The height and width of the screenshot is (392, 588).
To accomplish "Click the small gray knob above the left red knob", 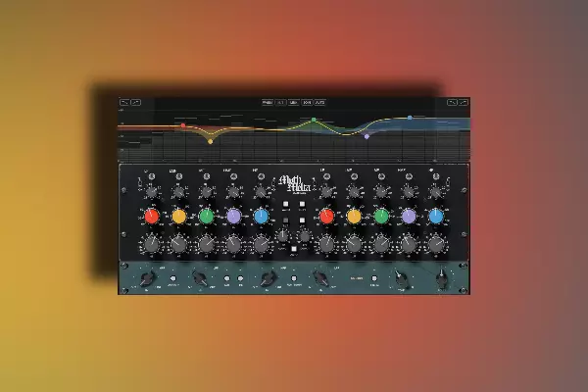I will [152, 192].
